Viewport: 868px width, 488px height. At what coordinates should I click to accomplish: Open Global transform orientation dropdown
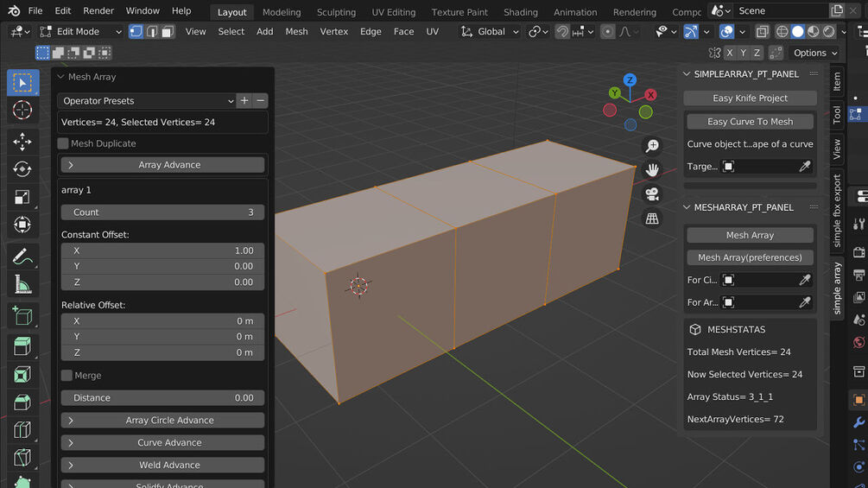(490, 32)
